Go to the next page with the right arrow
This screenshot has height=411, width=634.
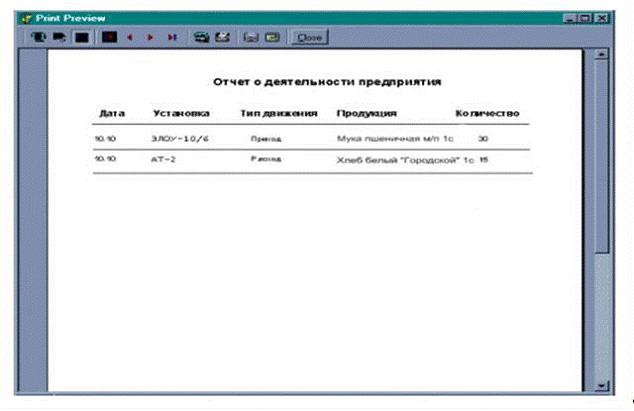150,37
